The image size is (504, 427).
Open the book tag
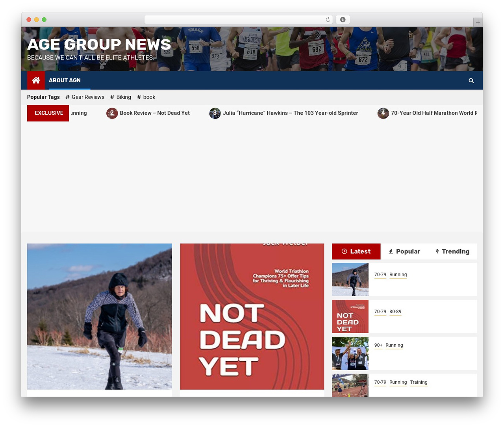(x=146, y=97)
